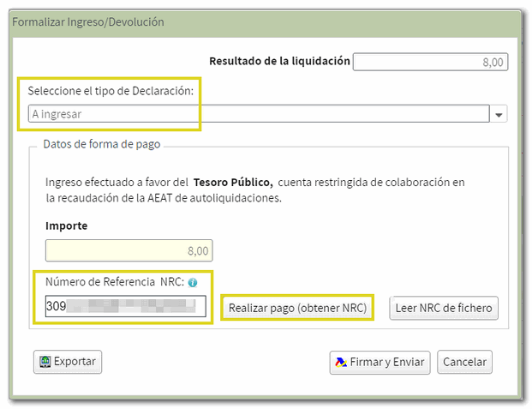
Task: Click the Excel icon on the Exportar button
Action: tap(44, 362)
